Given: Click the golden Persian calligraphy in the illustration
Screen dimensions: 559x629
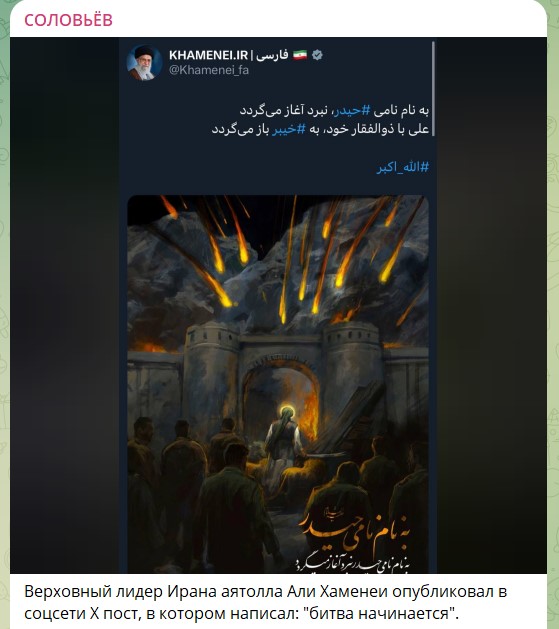Looking at the screenshot, I should click(355, 540).
